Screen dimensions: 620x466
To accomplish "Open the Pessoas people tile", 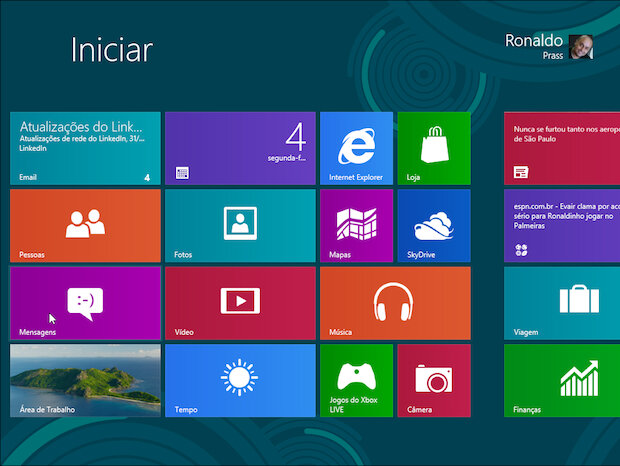I will (x=85, y=226).
